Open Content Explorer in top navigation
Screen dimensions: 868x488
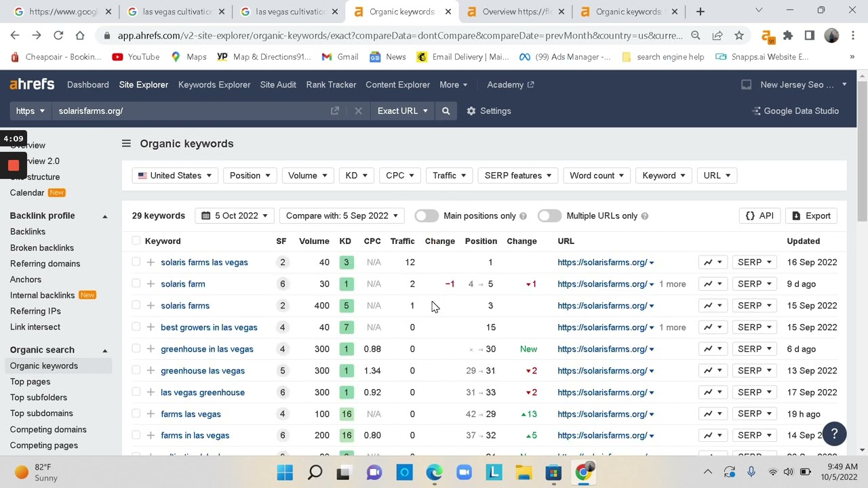(x=397, y=85)
